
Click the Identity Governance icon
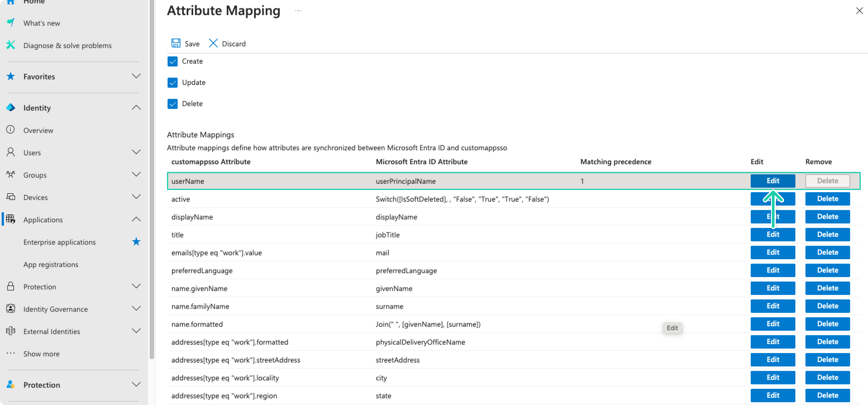[x=10, y=309]
